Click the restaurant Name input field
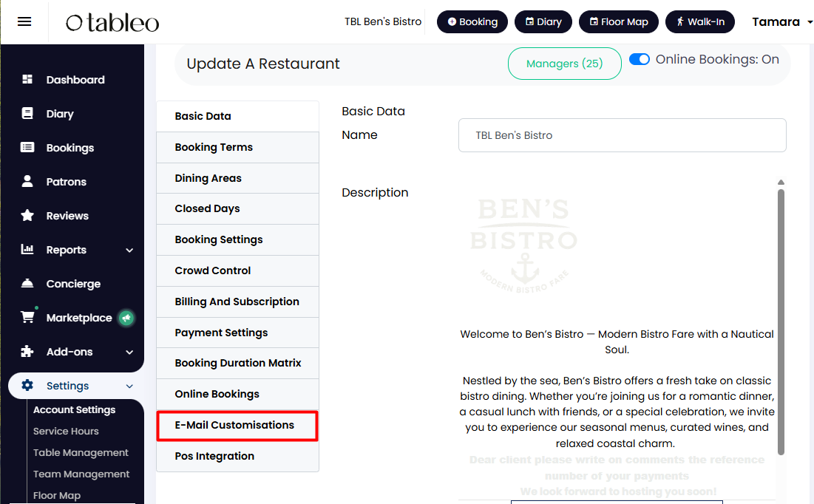This screenshot has width=814, height=504. (622, 135)
